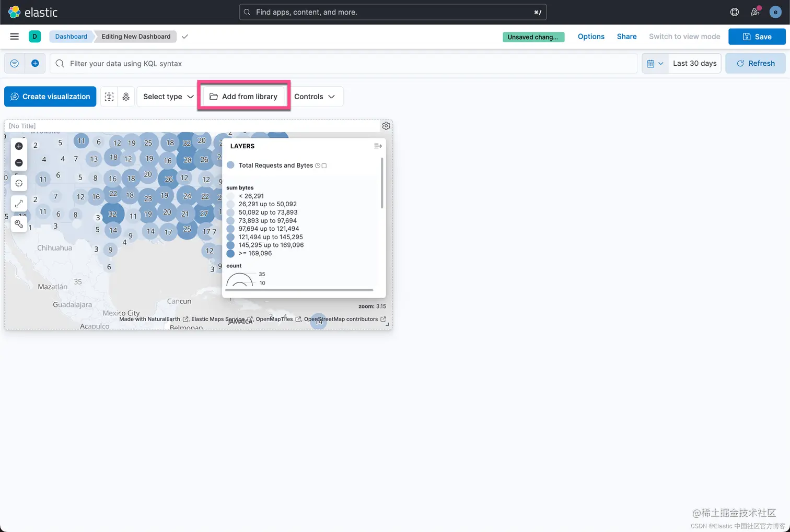Screen dimensions: 790x532
Task: Open the hamburger navigation menu
Action: (15, 37)
